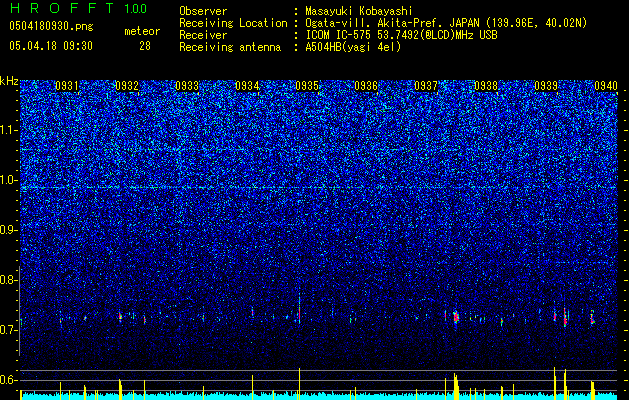Click the tall meteor echo at 0935
The height and width of the screenshot is (400, 629).
tap(299, 309)
